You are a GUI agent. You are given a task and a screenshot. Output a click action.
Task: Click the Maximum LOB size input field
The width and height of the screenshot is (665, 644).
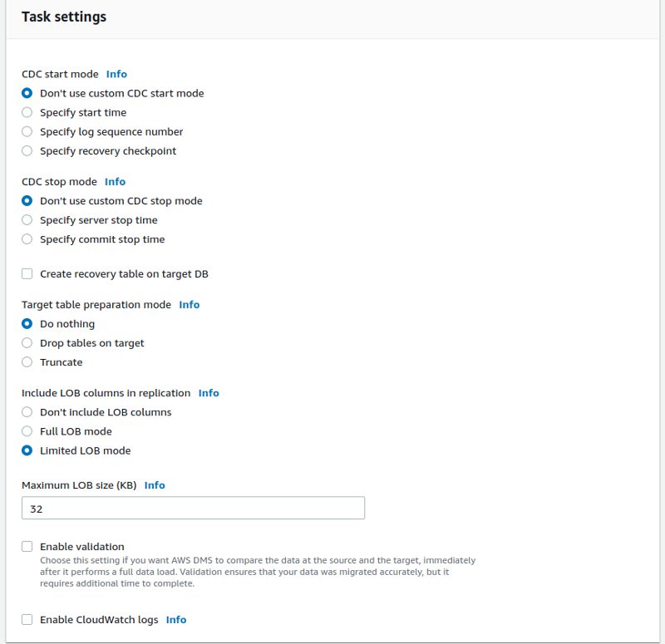tap(193, 508)
